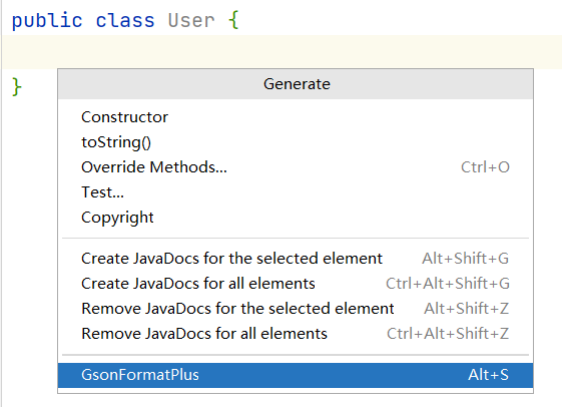Create JavaDocs for the selected element
562x407 pixels.
click(x=295, y=258)
